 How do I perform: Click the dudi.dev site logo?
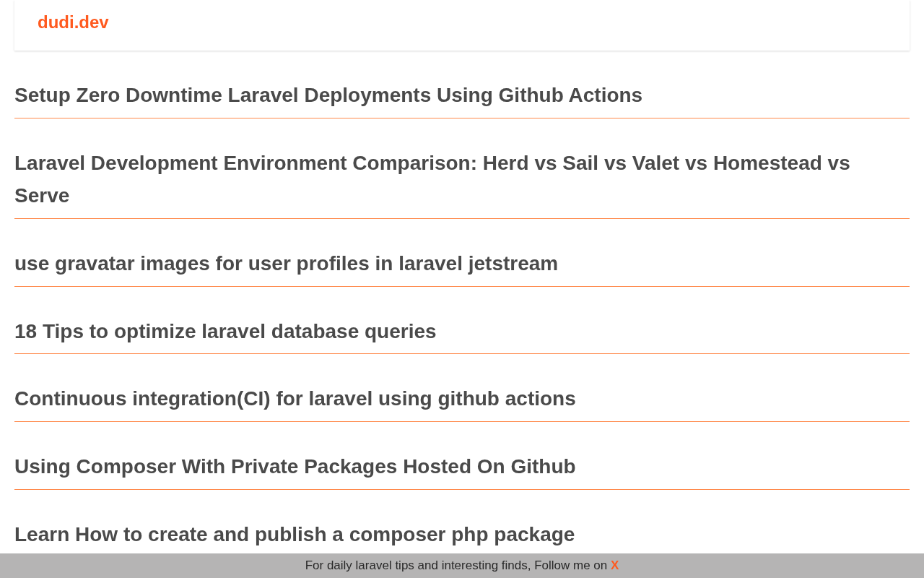tap(73, 22)
